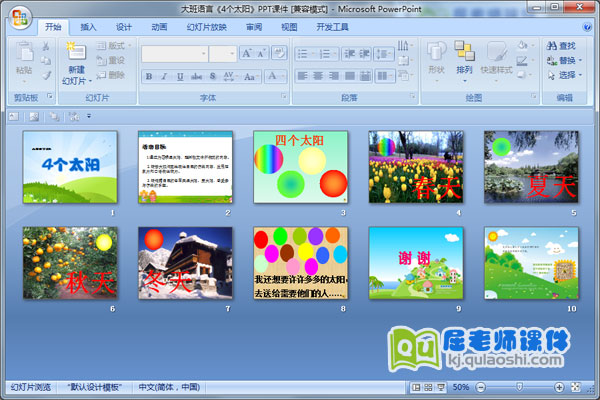The image size is (600, 400).
Task: Open the Insert (插入) ribbon tab
Action: 90,27
